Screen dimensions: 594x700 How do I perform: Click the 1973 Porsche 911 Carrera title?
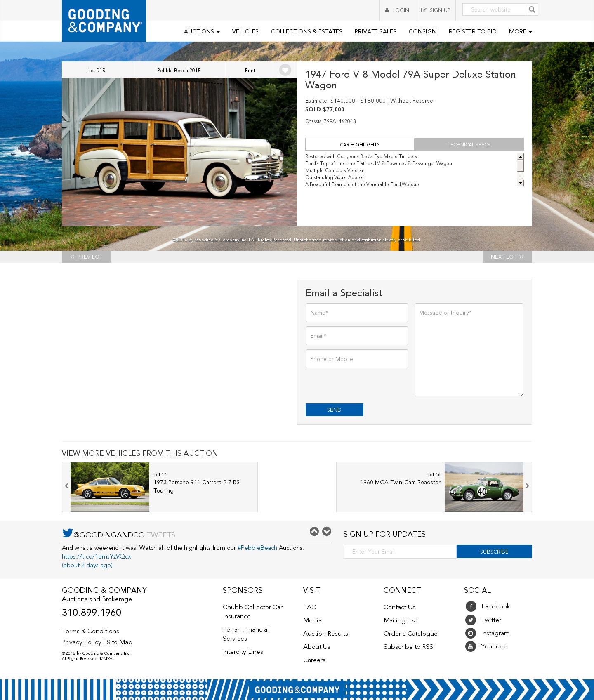(x=196, y=486)
